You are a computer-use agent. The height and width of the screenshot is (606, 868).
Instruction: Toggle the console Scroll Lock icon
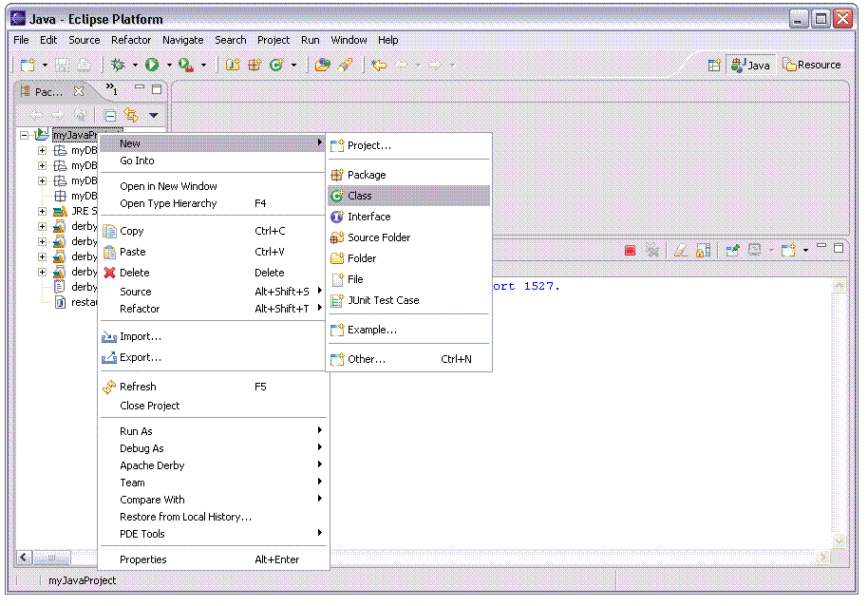703,250
